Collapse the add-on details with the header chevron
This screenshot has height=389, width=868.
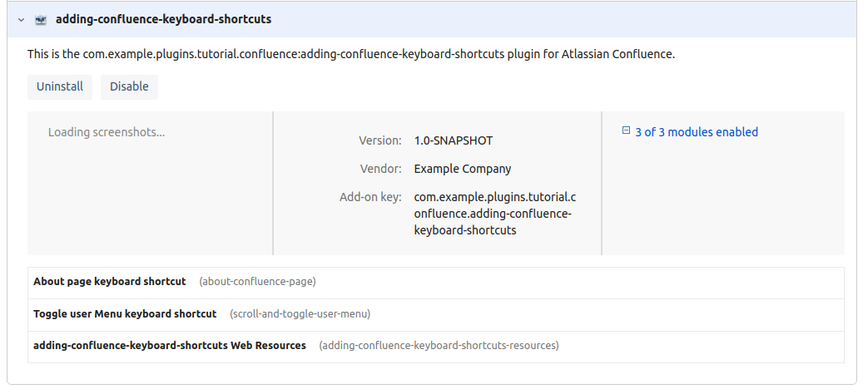point(22,19)
